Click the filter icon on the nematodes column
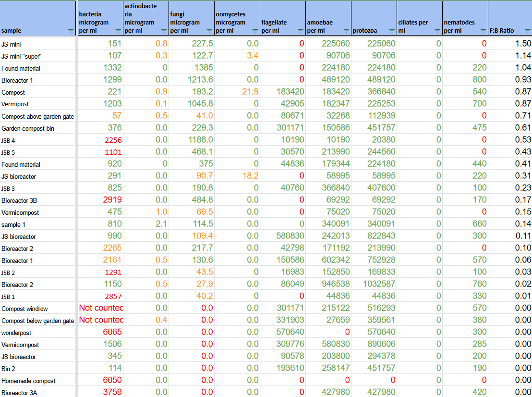The width and height of the screenshot is (532, 397). click(483, 31)
